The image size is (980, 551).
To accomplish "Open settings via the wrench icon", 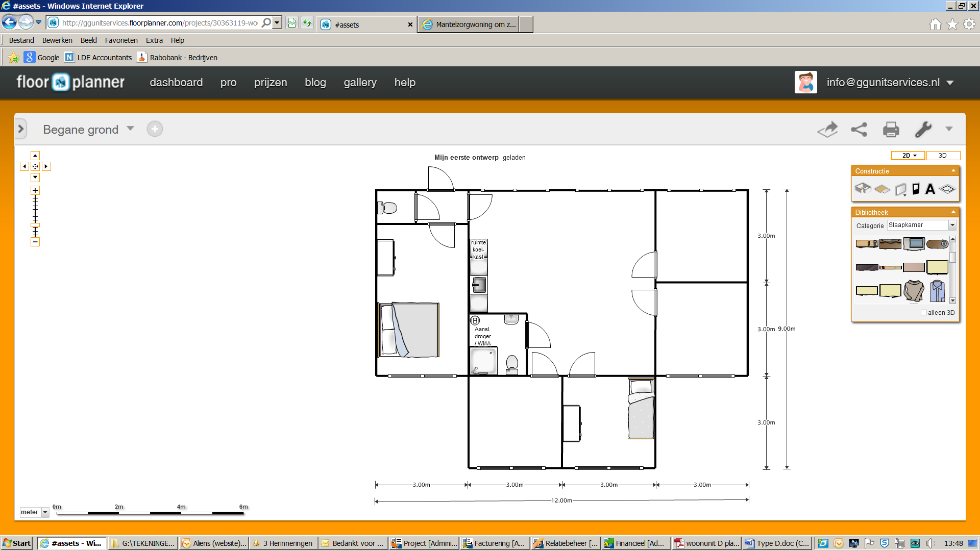I will click(923, 129).
